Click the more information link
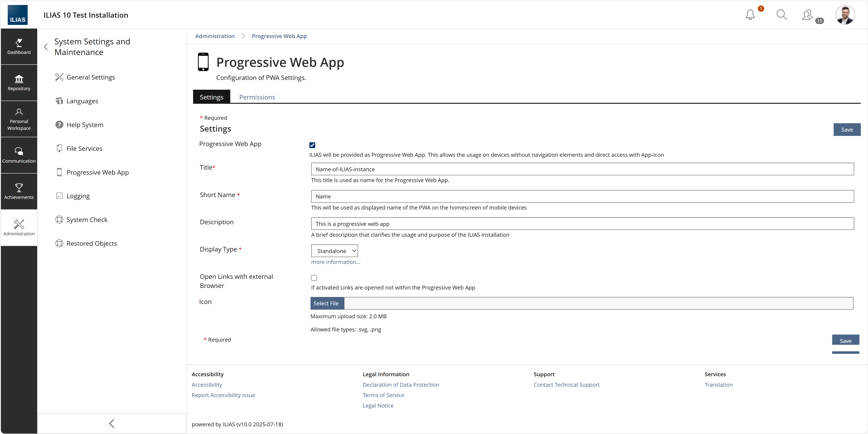 [336, 262]
